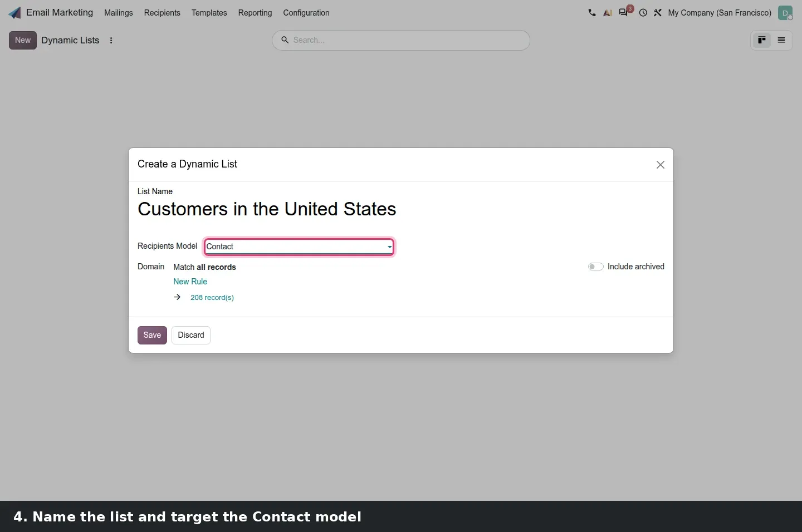
Task: Click the Match all records text
Action: pos(204,267)
